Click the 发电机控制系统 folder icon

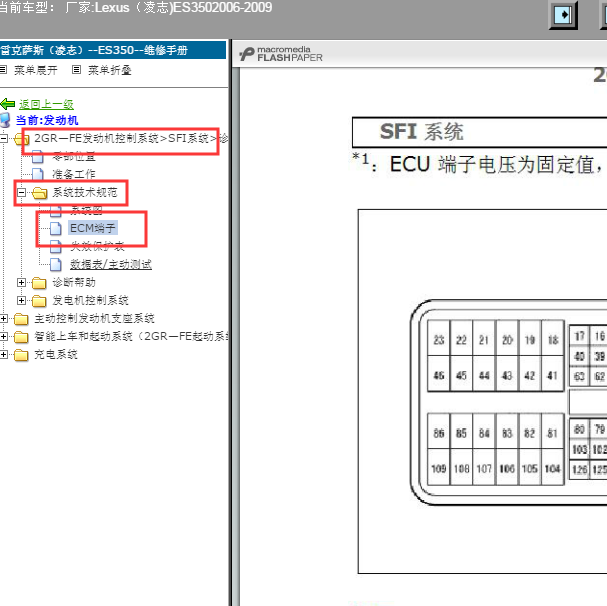[39, 300]
